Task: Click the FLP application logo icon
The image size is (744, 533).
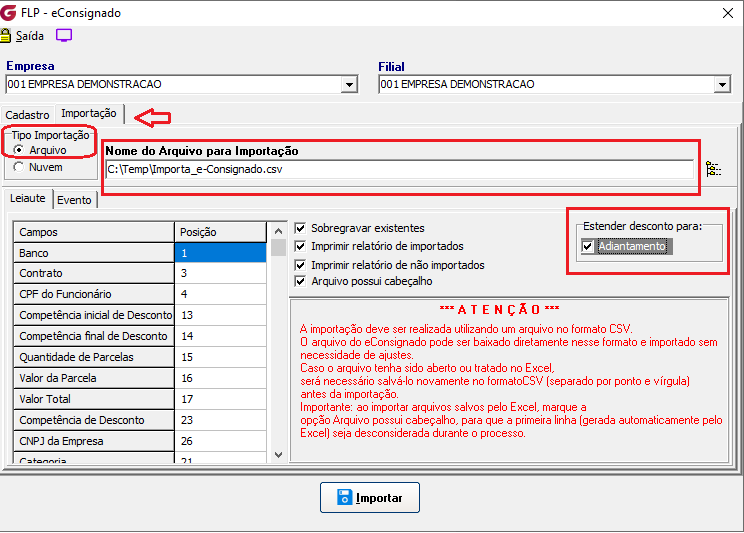Action: [x=8, y=12]
